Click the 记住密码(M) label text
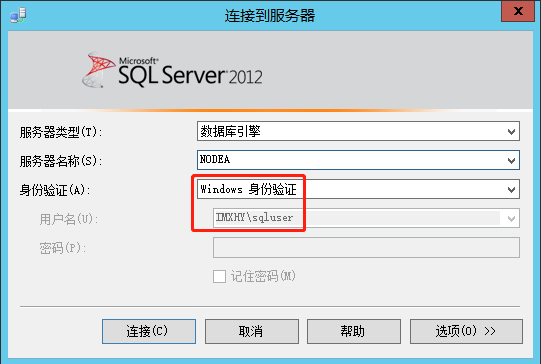The width and height of the screenshot is (541, 364). [x=263, y=276]
